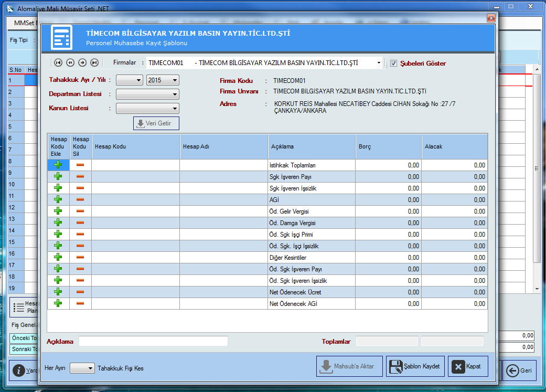
Task: Remove account code from Öd. Sgk İşçi Primi row
Action: tap(80, 234)
